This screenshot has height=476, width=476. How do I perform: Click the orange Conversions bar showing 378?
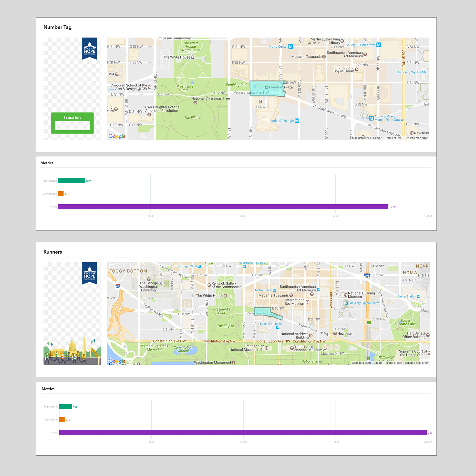point(62,420)
